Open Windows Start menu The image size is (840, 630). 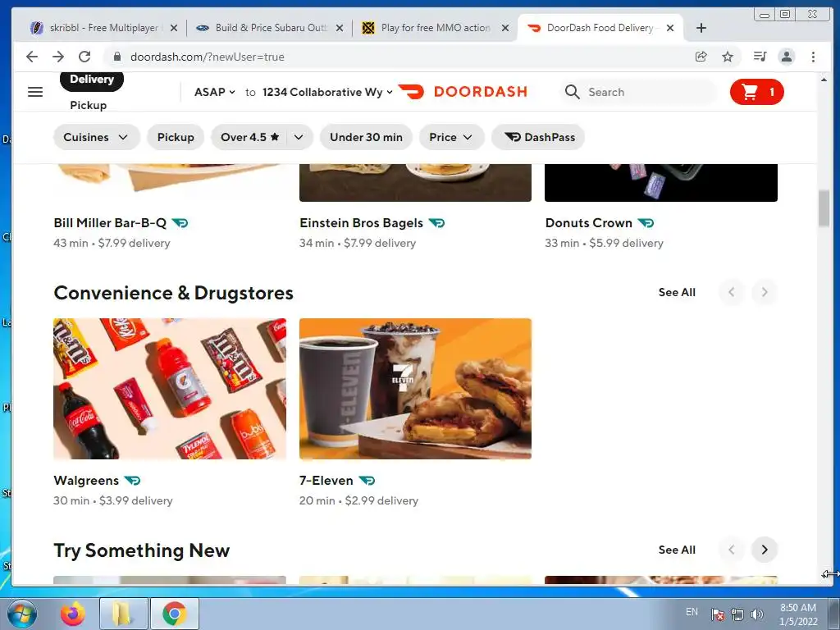pos(22,614)
